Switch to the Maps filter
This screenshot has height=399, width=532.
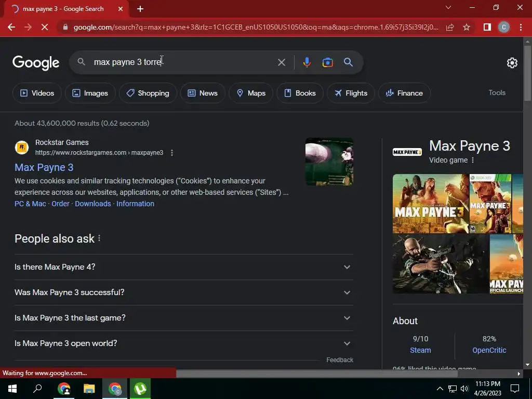(251, 93)
